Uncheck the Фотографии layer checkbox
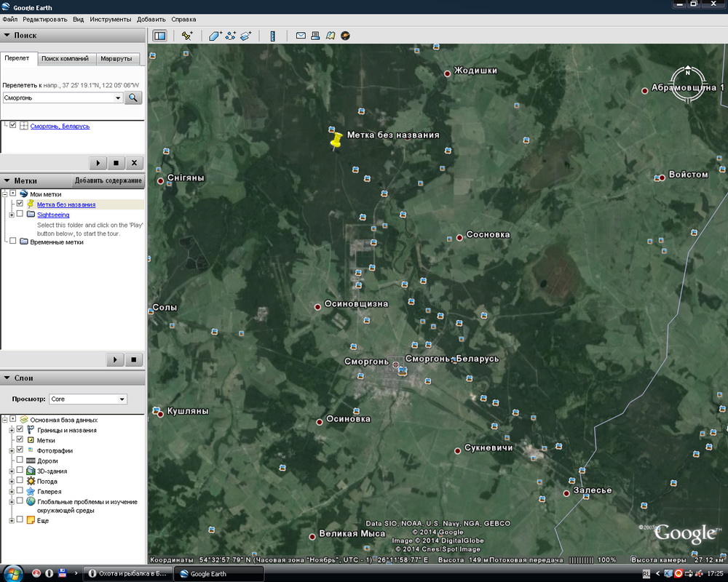 20,450
